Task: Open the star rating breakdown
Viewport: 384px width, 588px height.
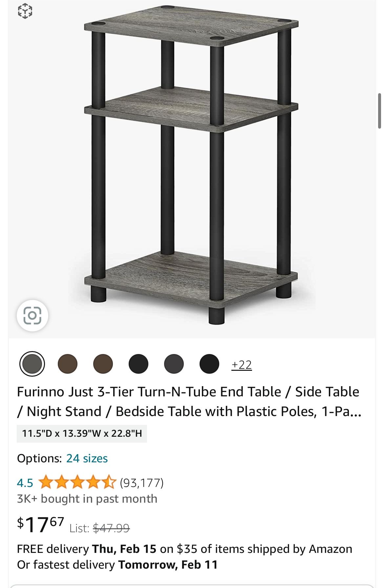Action: click(77, 482)
